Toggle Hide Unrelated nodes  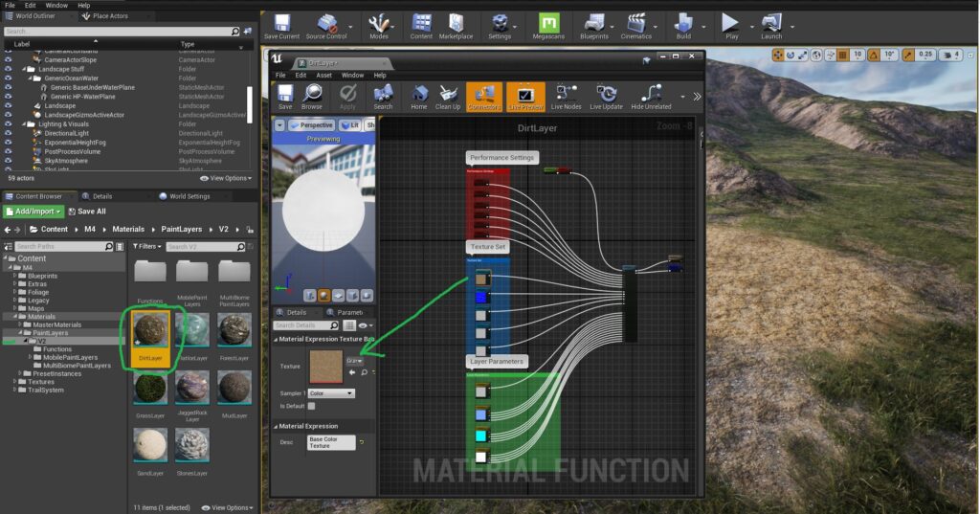651,97
